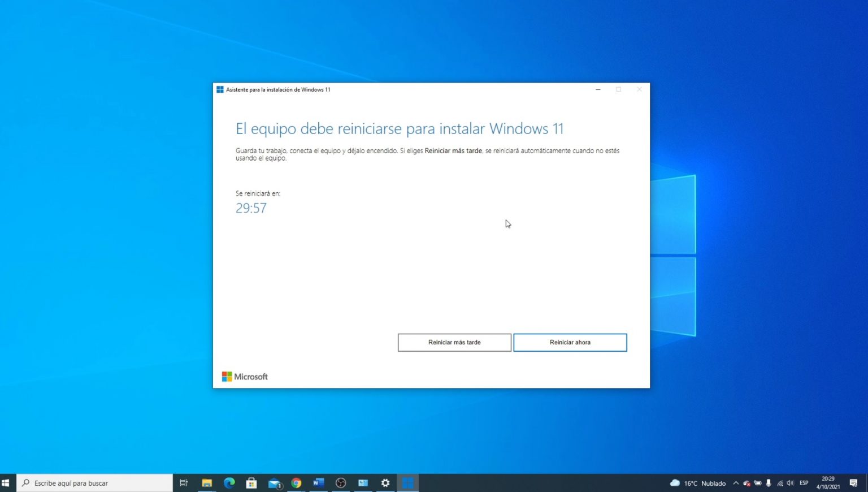Open the microphone indicator in the tray
Screen dimensions: 868x492
[x=769, y=484]
